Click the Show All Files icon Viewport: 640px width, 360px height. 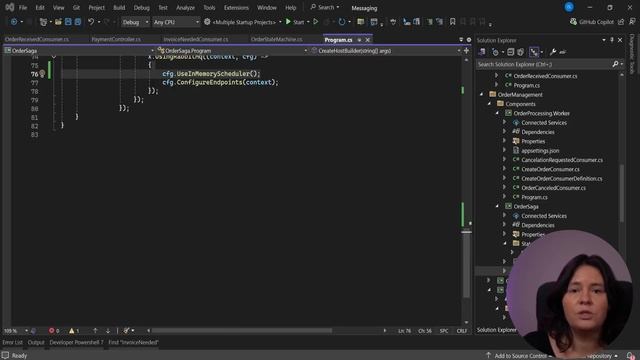pos(520,52)
